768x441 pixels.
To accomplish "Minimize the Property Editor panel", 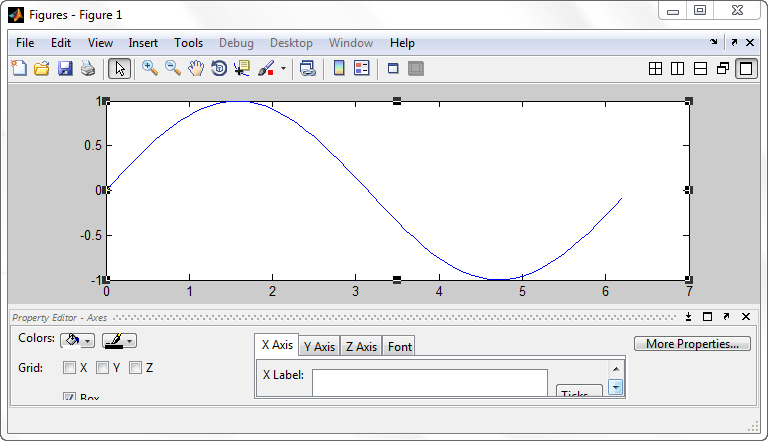I will click(x=688, y=317).
